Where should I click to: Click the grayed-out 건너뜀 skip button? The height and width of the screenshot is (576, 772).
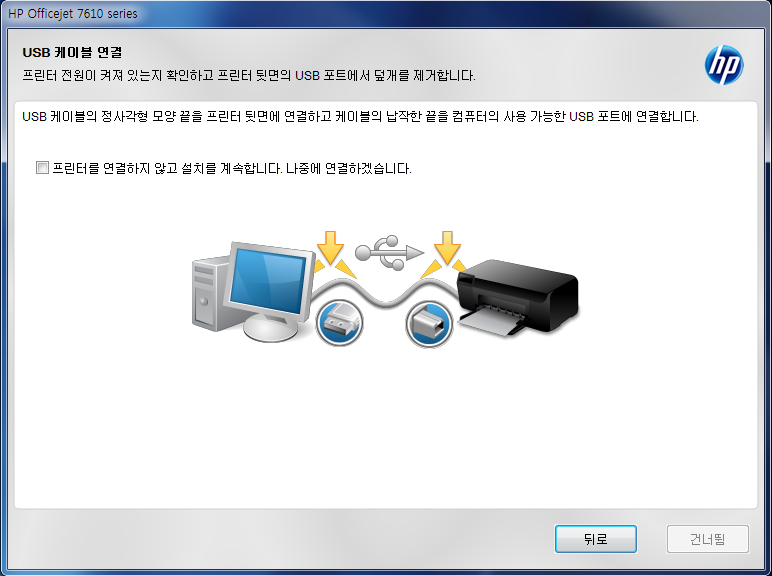[708, 539]
